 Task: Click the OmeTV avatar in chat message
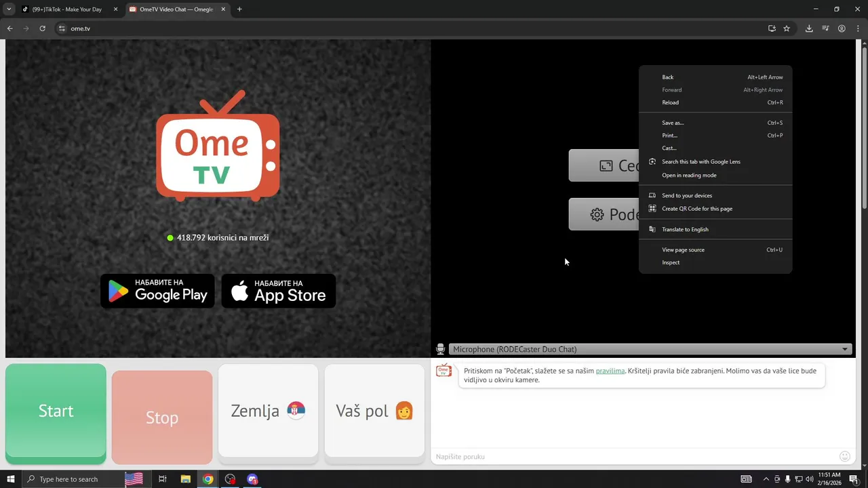point(443,371)
